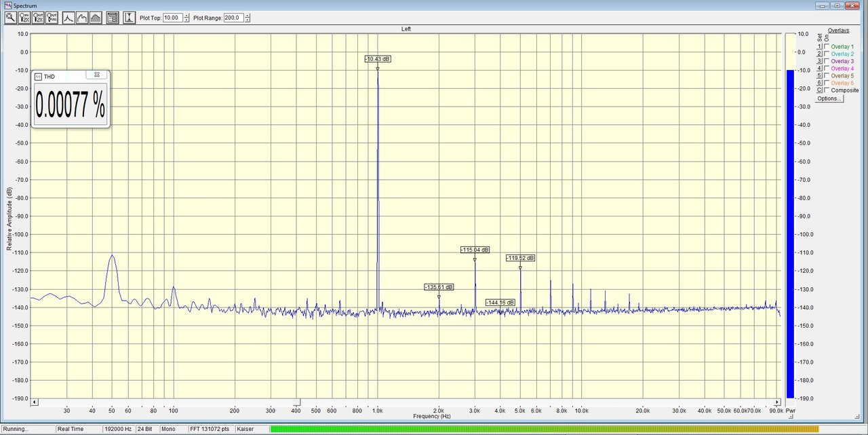This screenshot has width=868, height=435.
Task: Select the magnifier zoom tool
Action: coord(10,18)
